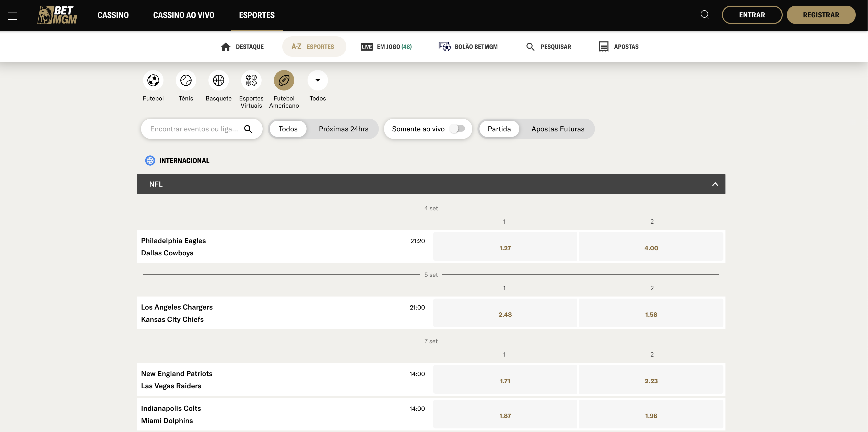Open the Esportes top tab

pyautogui.click(x=257, y=15)
